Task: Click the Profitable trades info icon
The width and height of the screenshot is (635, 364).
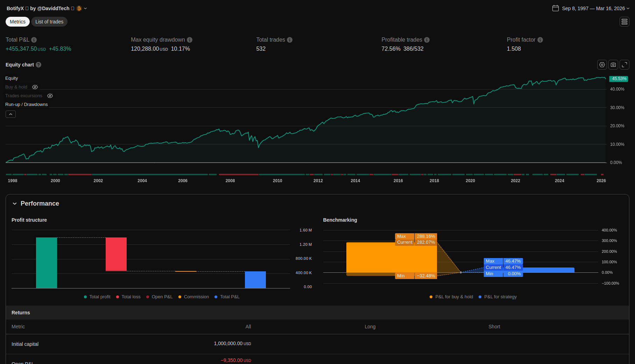Action: point(427,40)
